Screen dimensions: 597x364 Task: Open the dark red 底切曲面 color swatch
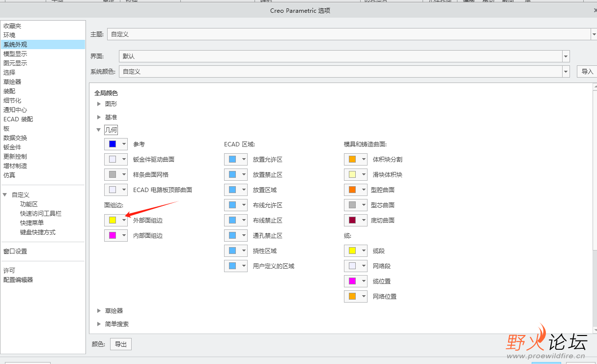(x=356, y=220)
